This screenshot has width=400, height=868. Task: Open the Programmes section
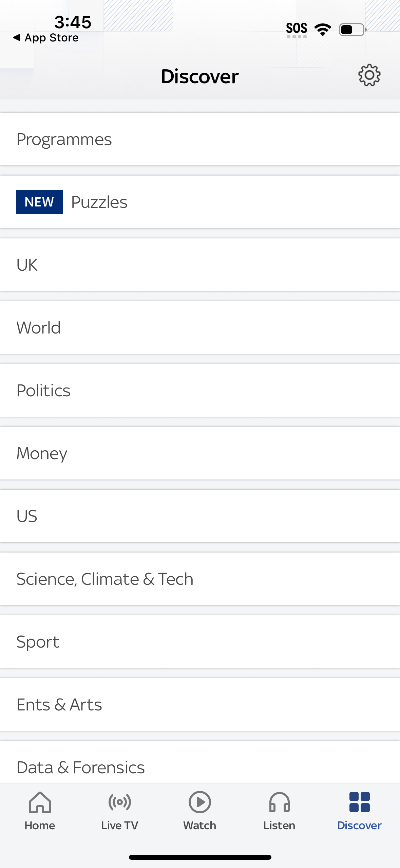click(x=200, y=139)
